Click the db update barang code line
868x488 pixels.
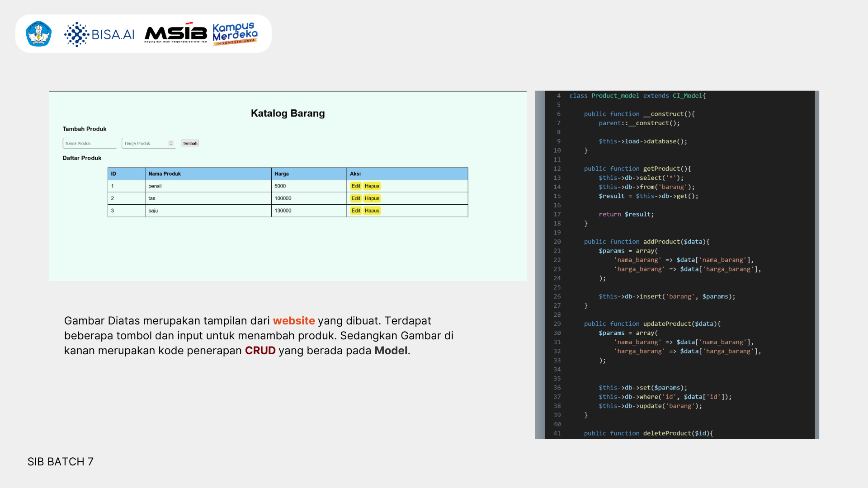651,406
